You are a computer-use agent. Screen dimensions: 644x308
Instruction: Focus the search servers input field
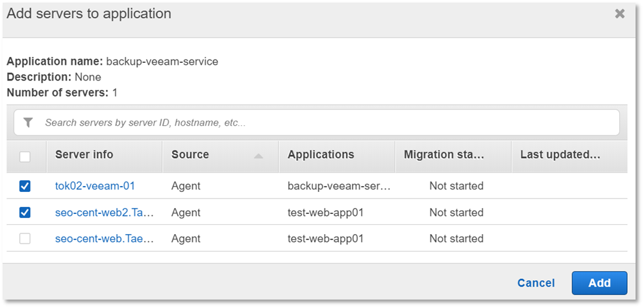[x=325, y=123]
